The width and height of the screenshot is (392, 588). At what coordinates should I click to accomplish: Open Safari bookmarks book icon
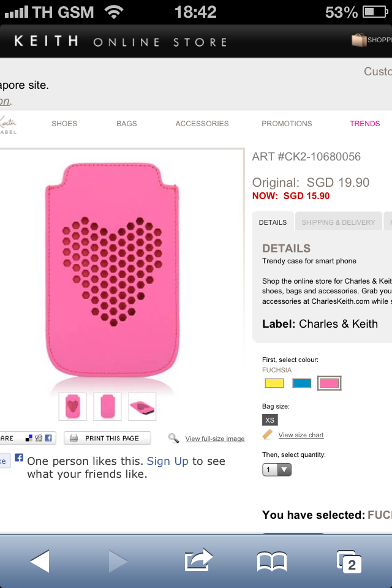[272, 560]
